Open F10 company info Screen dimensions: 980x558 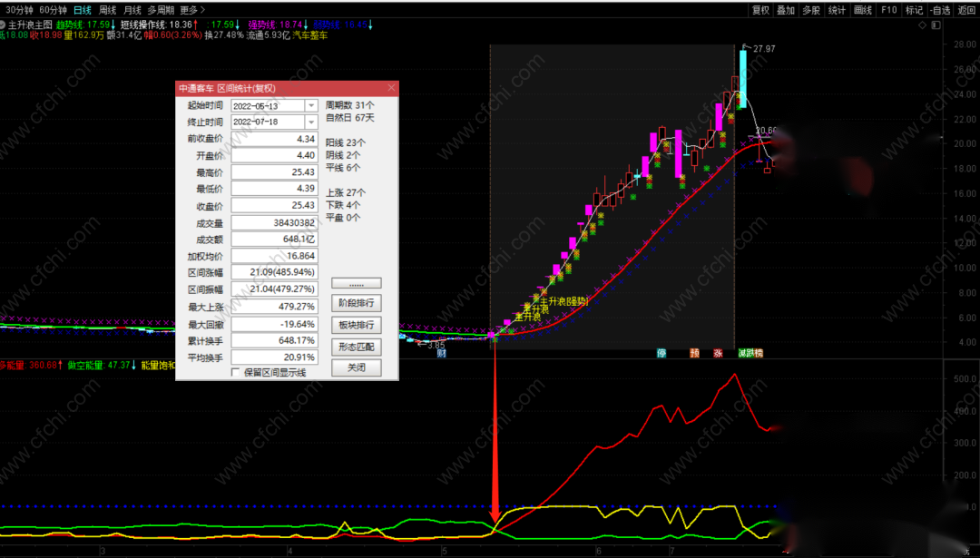pyautogui.click(x=888, y=10)
